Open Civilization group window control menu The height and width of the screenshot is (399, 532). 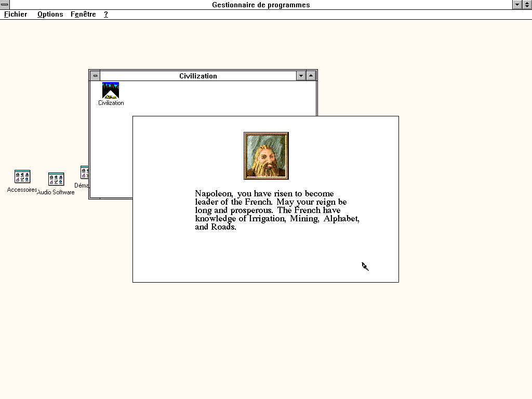click(x=96, y=76)
